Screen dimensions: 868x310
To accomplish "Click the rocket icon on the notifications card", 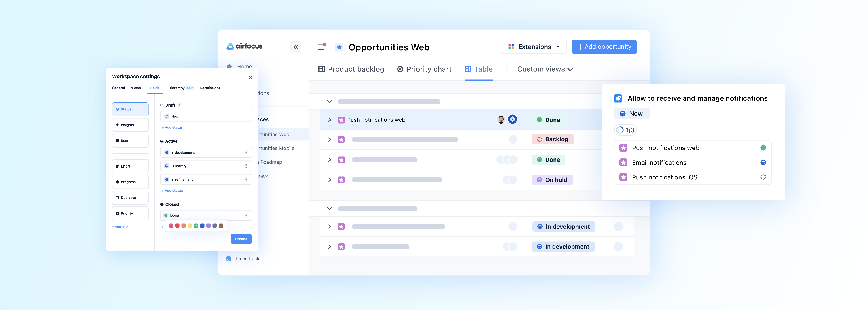I will [618, 98].
